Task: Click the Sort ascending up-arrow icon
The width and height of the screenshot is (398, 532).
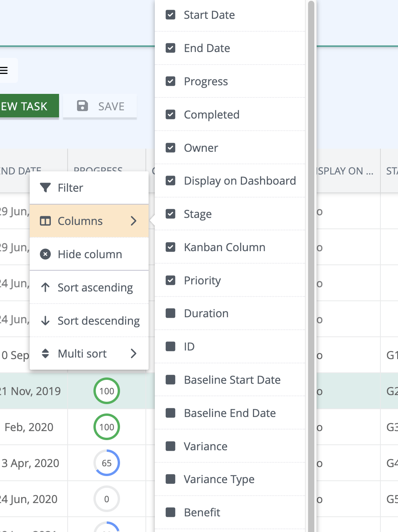Action: (45, 288)
